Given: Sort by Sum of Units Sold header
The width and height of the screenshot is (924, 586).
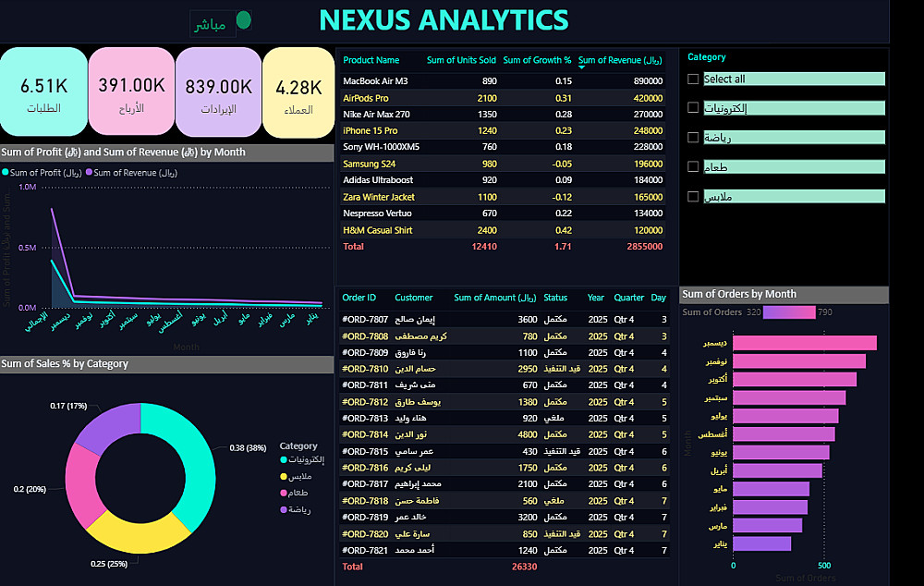Looking at the screenshot, I should [461, 60].
